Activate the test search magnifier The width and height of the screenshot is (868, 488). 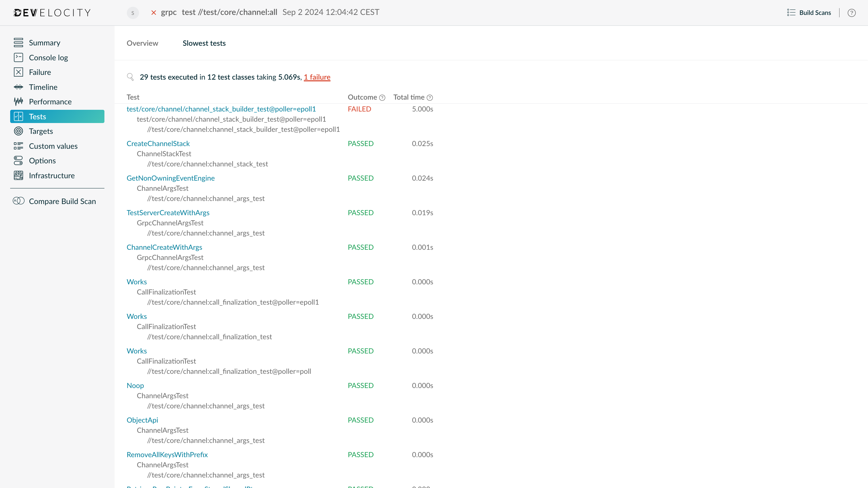click(x=130, y=77)
